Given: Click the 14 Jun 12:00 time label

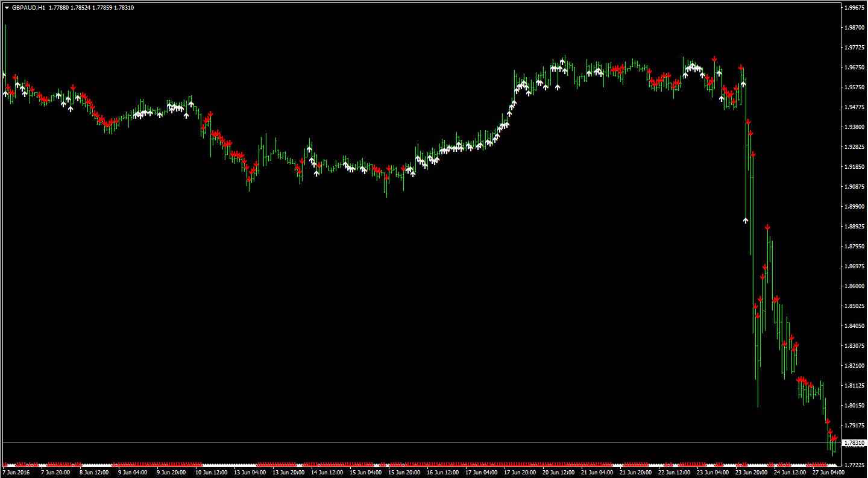Looking at the screenshot, I should click(327, 473).
